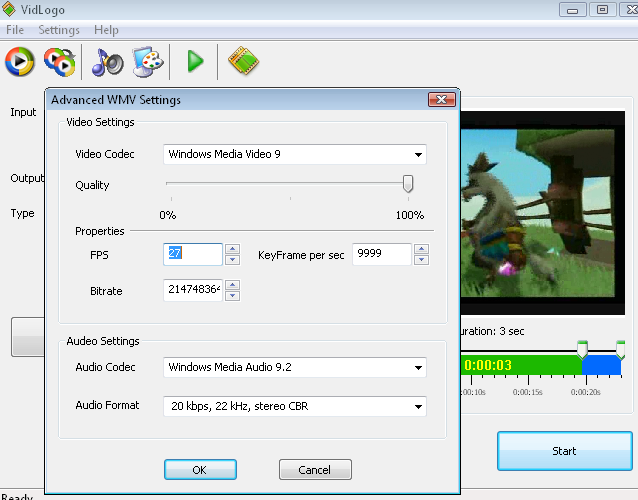Click the left timeline trim marker
The image size is (638, 500).
582,349
